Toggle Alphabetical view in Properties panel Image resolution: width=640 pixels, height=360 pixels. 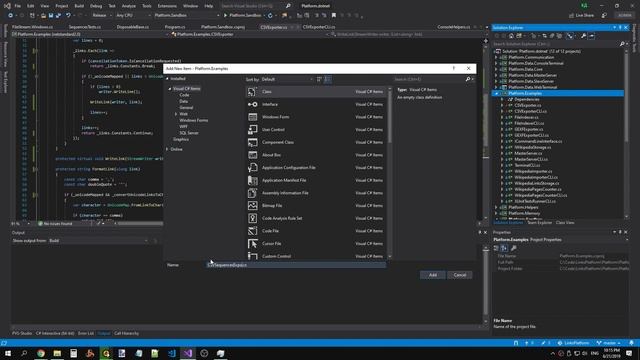tap(504, 248)
